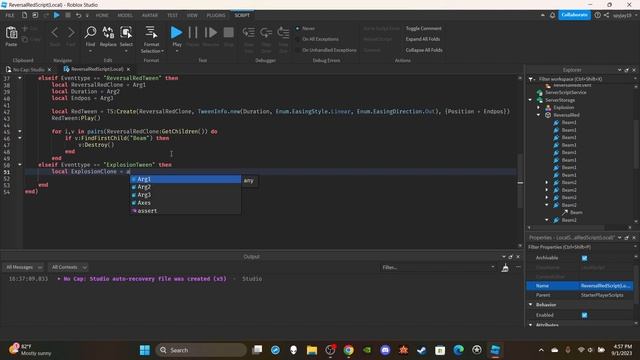Screen dimensions: 640x360
Task: Click Collapse All Folds action
Action: pos(424,50)
